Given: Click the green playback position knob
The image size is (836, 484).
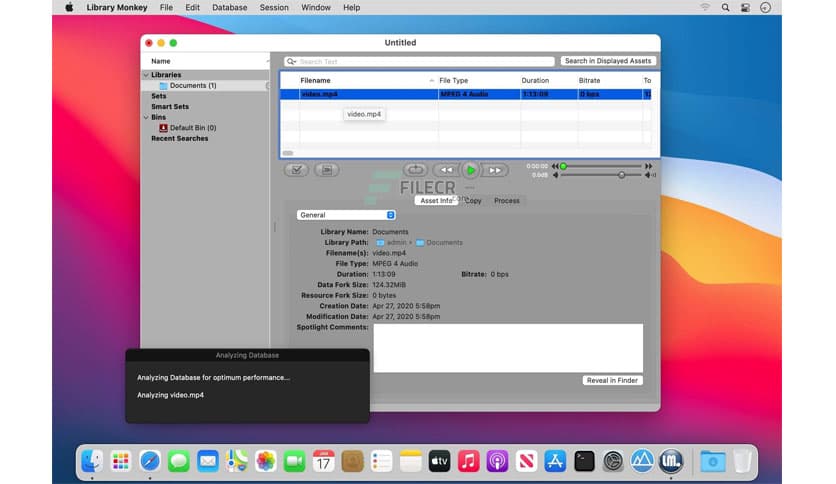Looking at the screenshot, I should (563, 166).
